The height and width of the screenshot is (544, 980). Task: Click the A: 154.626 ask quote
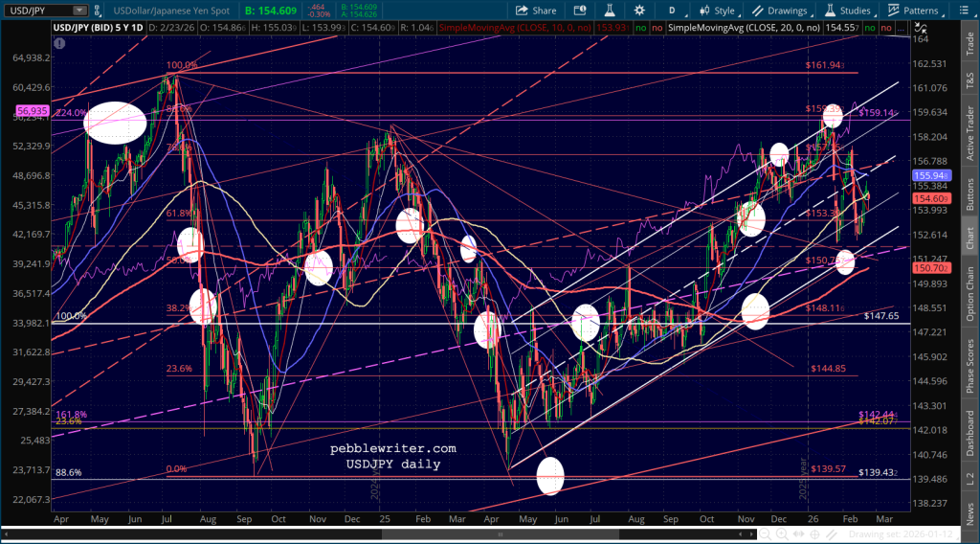(359, 14)
